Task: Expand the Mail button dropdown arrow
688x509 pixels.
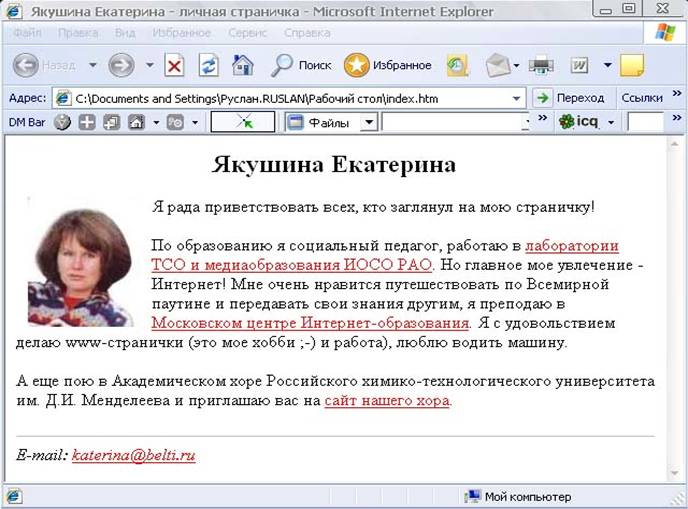Action: pyautogui.click(x=516, y=66)
